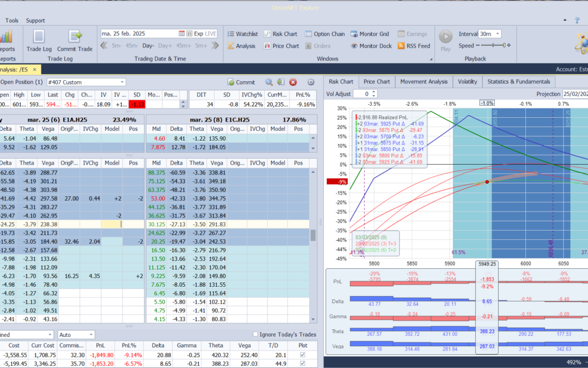Toggle Ignore Today's Trades checkbox

click(255, 334)
